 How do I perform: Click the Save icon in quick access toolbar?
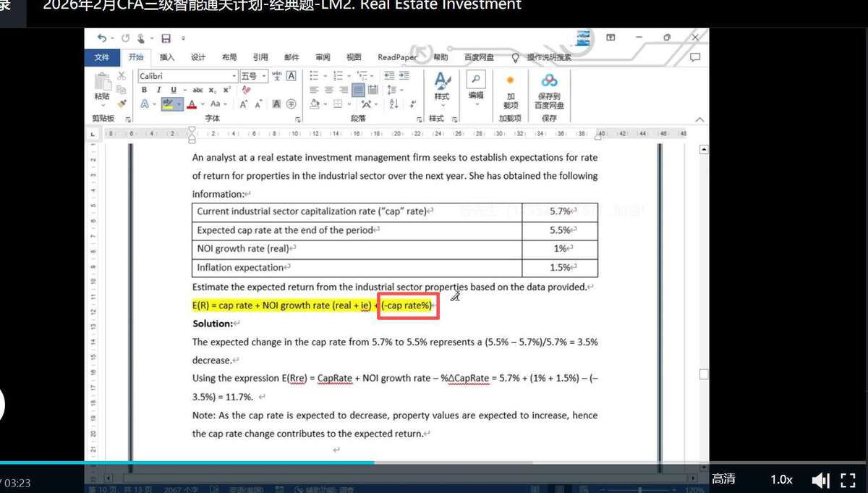(166, 38)
